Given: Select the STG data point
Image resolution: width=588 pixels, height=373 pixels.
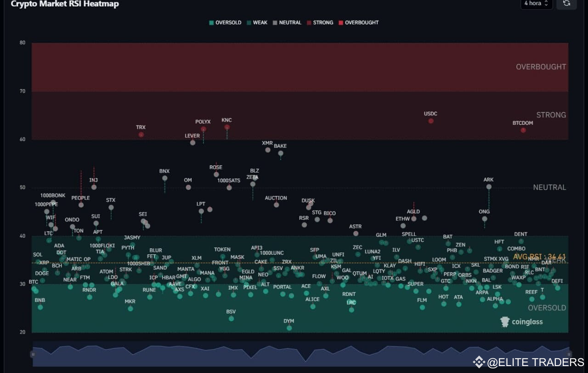Looking at the screenshot, I should click(x=317, y=219).
